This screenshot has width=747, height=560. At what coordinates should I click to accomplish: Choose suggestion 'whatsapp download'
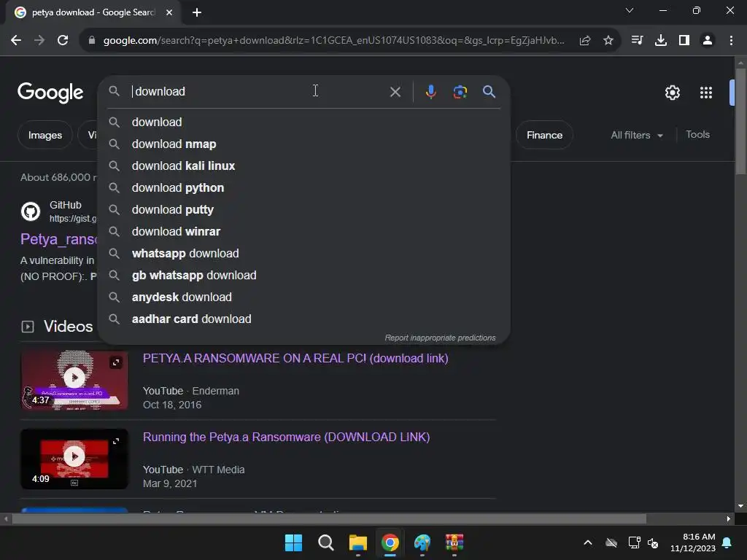click(304, 254)
